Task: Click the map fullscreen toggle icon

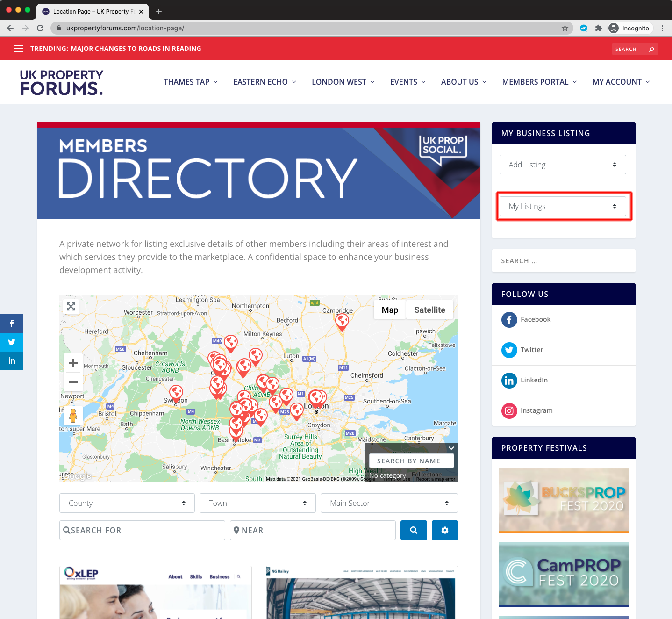Action: (x=71, y=307)
